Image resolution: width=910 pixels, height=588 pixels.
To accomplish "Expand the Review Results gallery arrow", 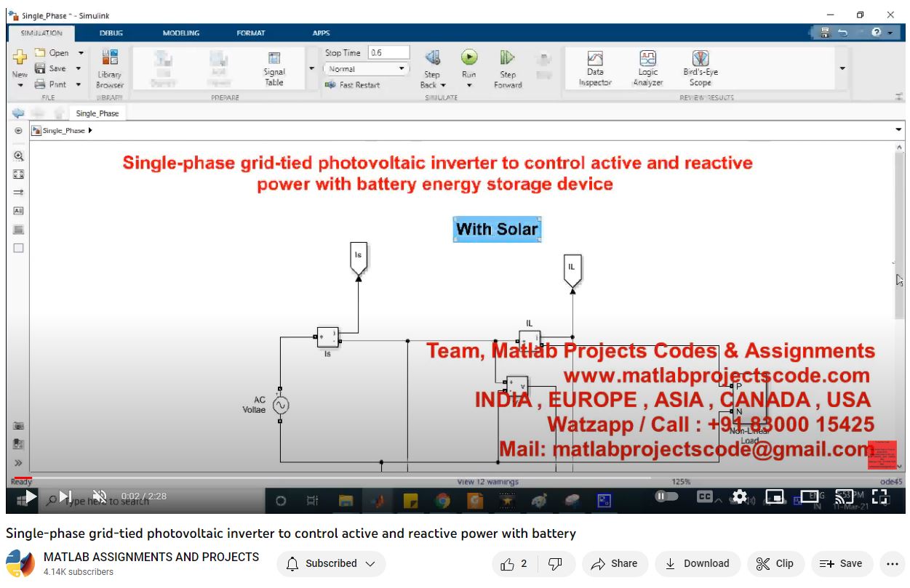I will coord(842,68).
